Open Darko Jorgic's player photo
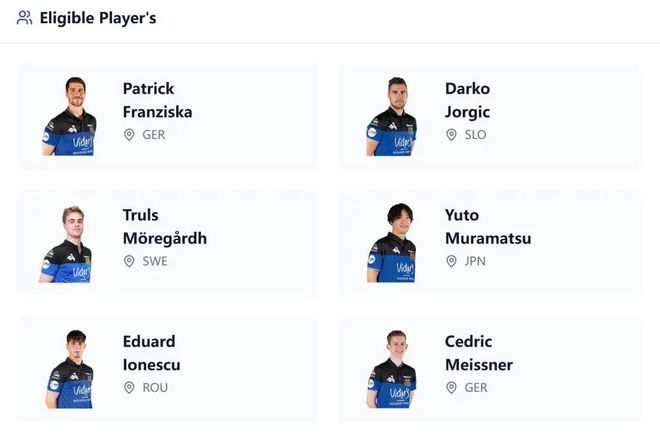 coord(391,116)
